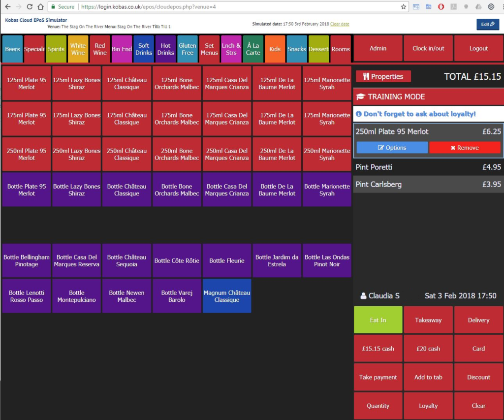The height and width of the screenshot is (420, 504).
Task: Click the bookmark star in address bar
Action: click(403, 7)
